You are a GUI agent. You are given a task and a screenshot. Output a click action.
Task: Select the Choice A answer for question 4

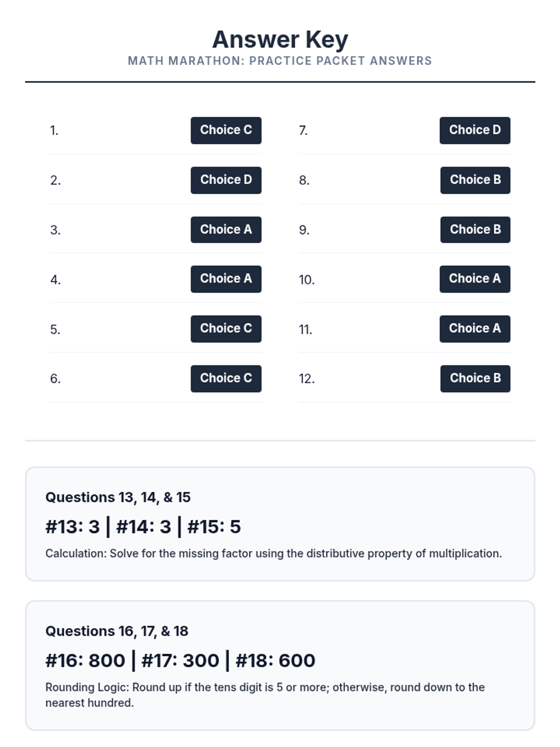[x=226, y=279]
